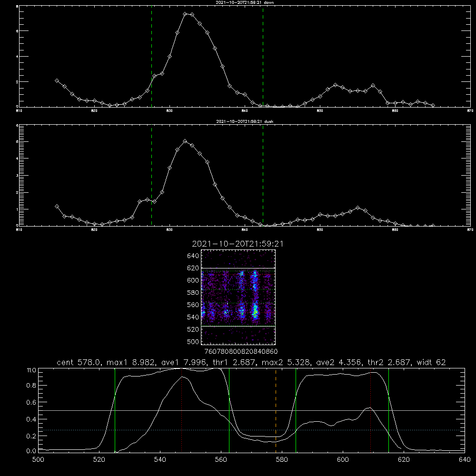Viewport: 476px width, 476px height.
Task: Select the 'thr1 2.687' value
Action: point(235,362)
